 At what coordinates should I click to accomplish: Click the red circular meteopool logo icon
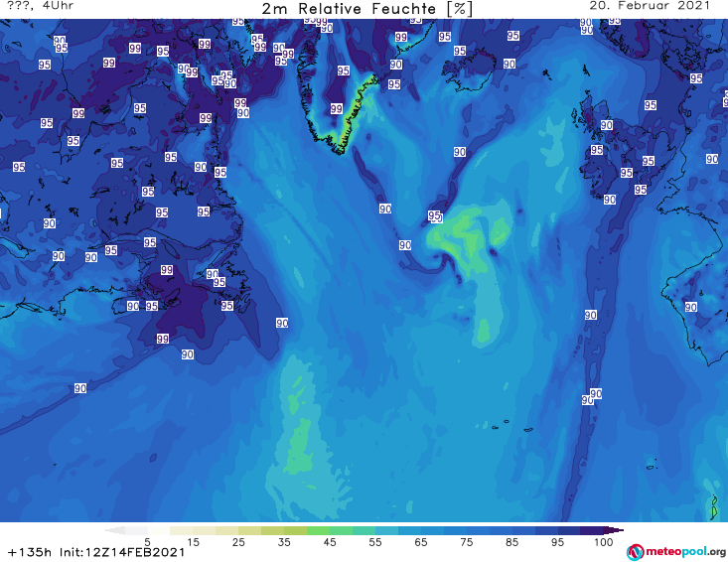tap(635, 552)
